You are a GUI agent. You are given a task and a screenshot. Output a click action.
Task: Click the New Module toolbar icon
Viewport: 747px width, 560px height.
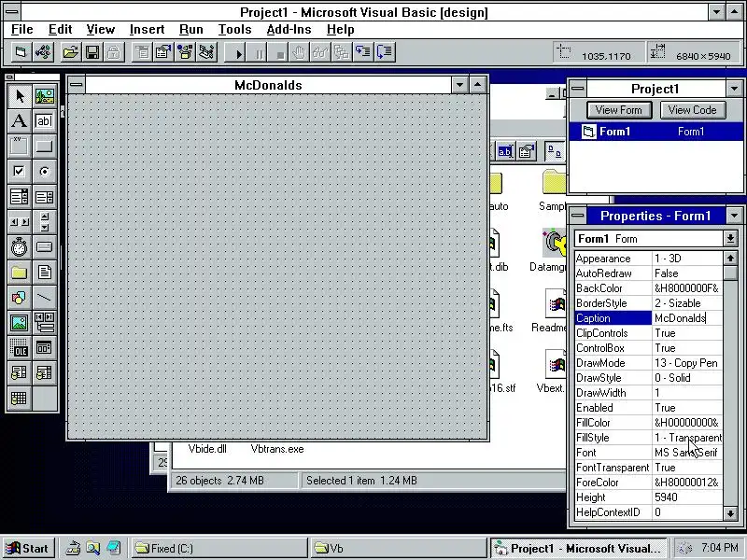pyautogui.click(x=43, y=52)
